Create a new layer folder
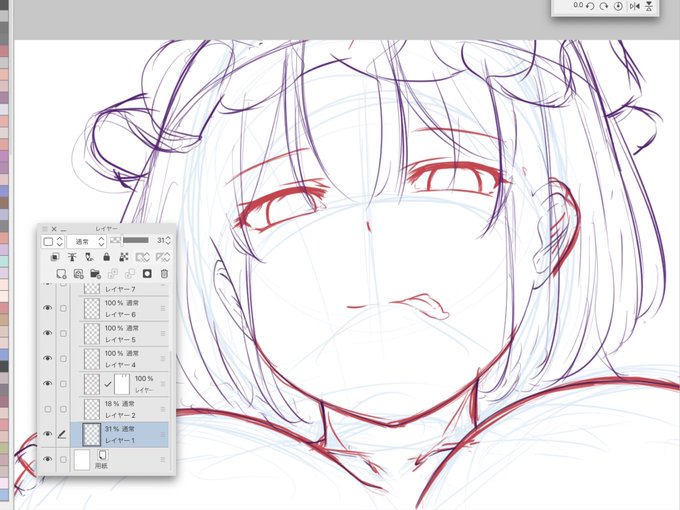The width and height of the screenshot is (680, 510). [x=95, y=274]
